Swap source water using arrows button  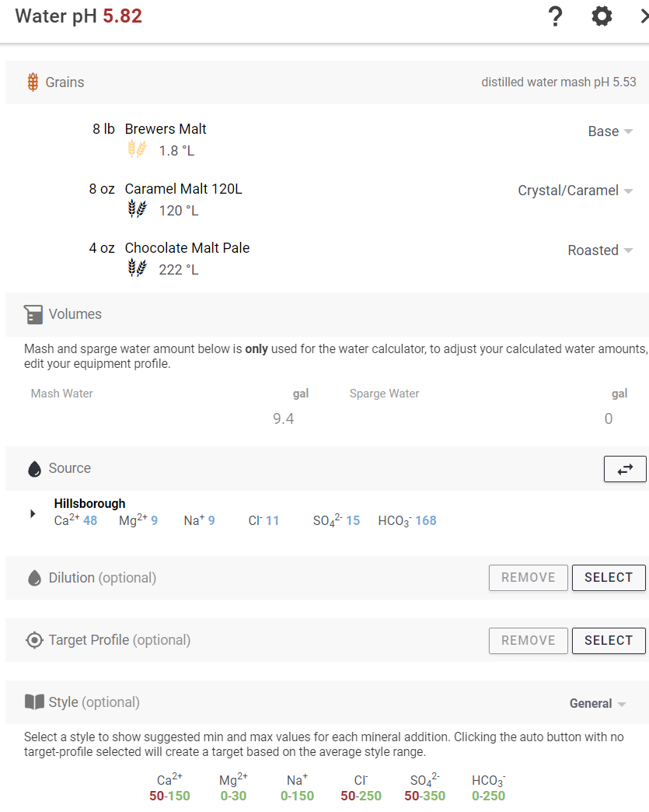[625, 469]
